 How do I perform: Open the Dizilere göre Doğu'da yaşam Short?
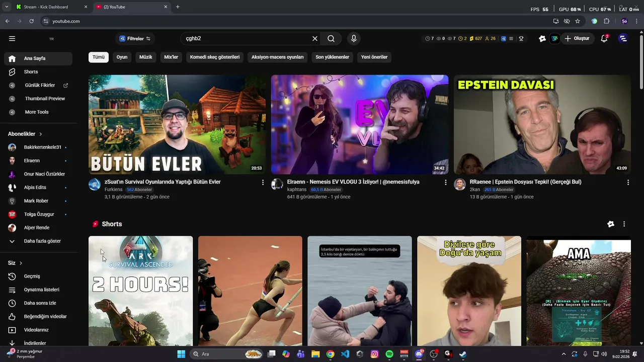pos(469,291)
